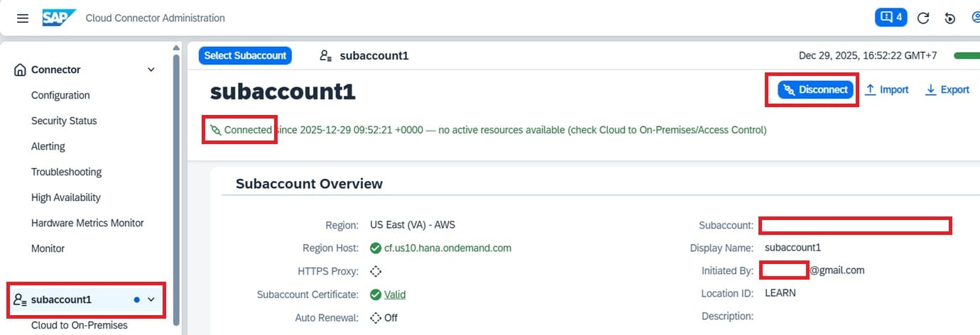The width and height of the screenshot is (980, 335).
Task: Collapse the subaccount1 sidebar chevron
Action: pyautogui.click(x=151, y=300)
